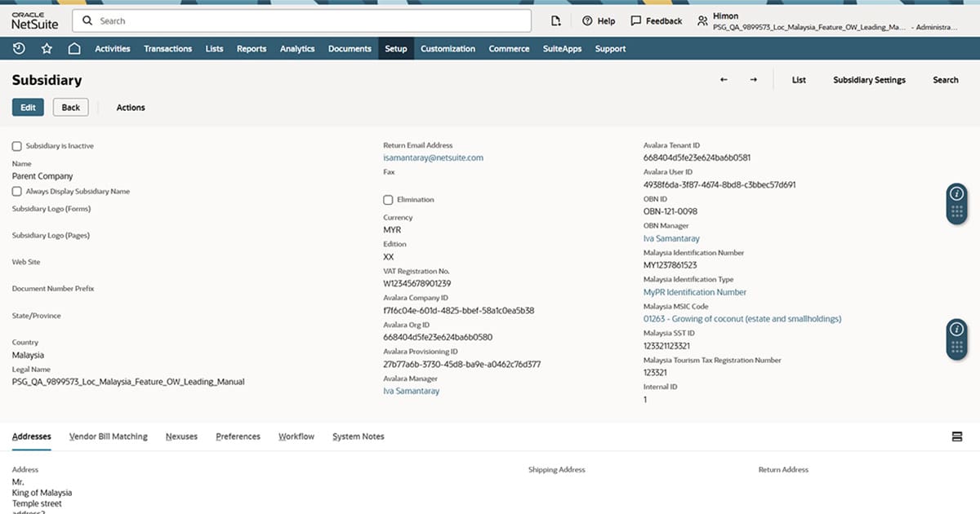The width and height of the screenshot is (980, 514).
Task: Open the Transactions menu
Action: (167, 49)
